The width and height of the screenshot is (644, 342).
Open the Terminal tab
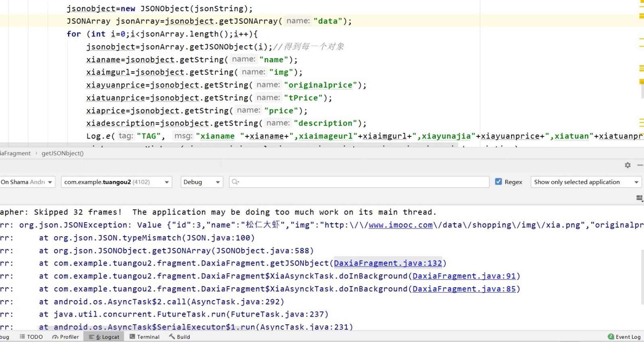144,337
